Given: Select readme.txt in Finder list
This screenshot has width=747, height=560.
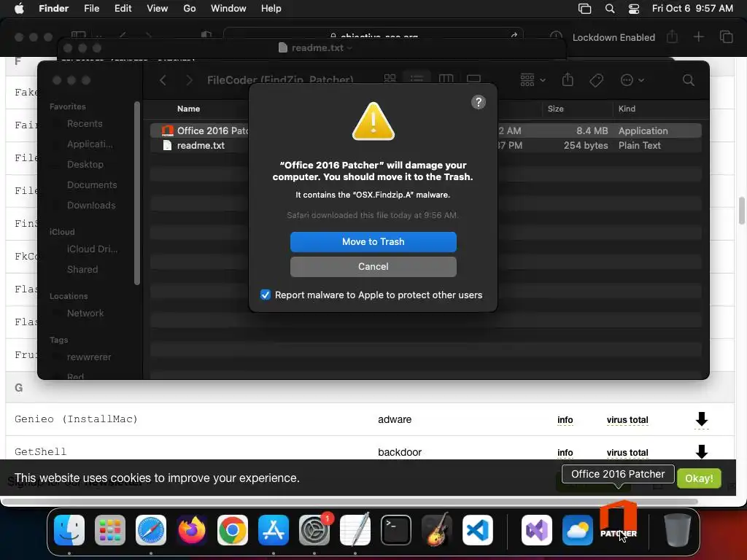Looking at the screenshot, I should coord(425,145).
